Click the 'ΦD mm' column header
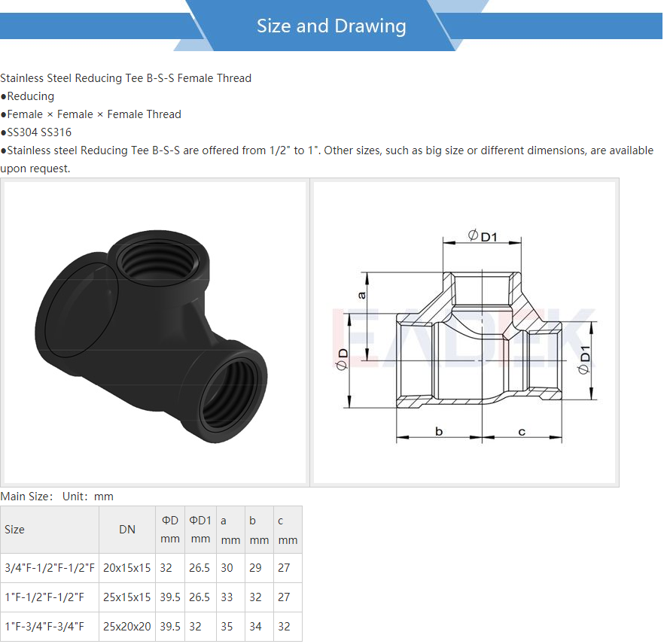 tap(170, 530)
